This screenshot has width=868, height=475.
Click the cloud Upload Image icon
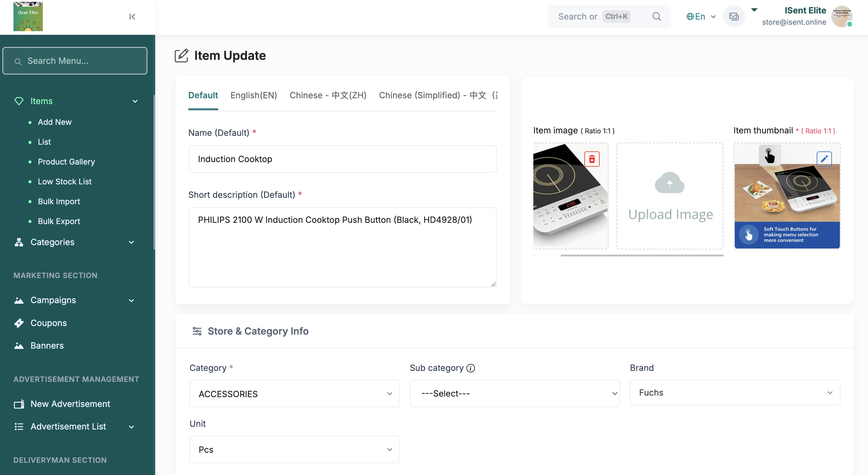(669, 183)
